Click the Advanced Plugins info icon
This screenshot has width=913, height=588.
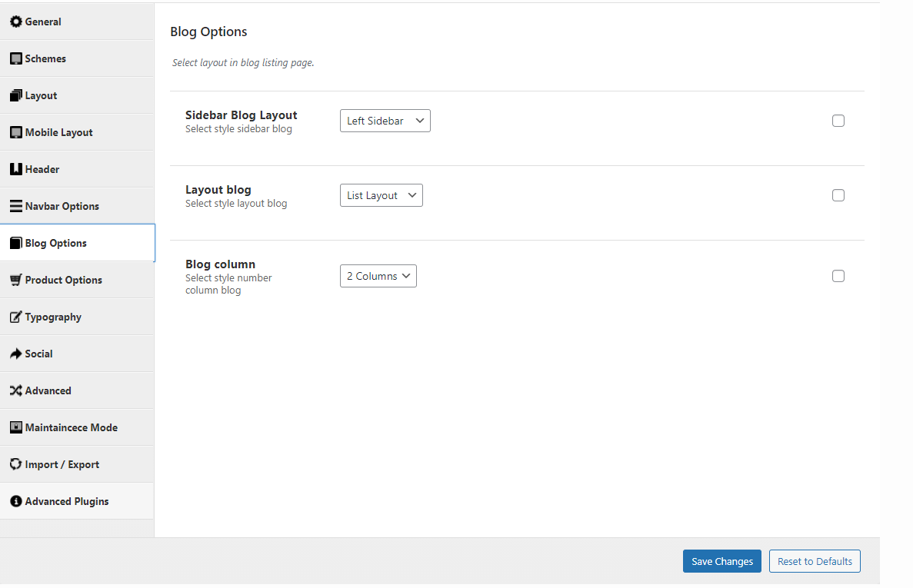tap(15, 501)
